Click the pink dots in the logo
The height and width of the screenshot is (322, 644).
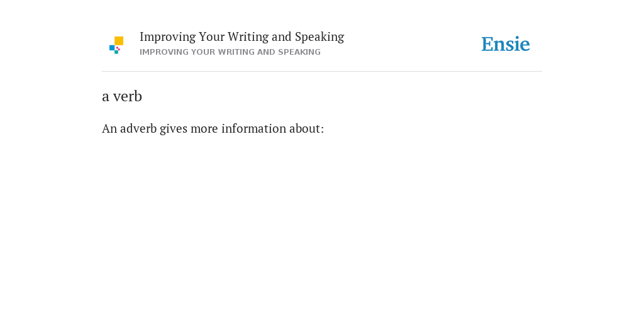tap(118, 48)
